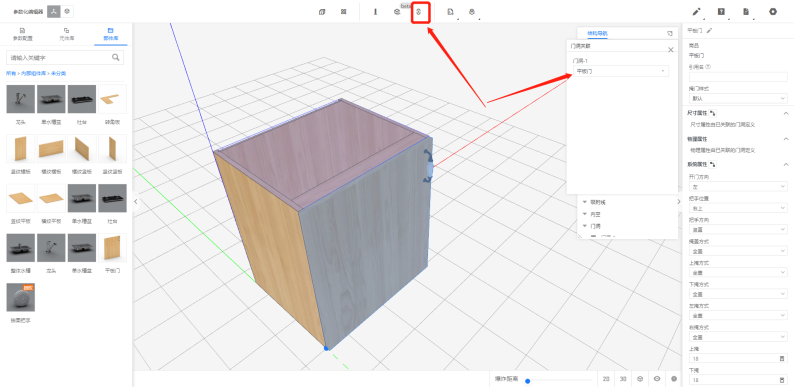Select the 转角板 L-shaped board thumbnail
Screen dimensions: 794x387
[x=112, y=99]
